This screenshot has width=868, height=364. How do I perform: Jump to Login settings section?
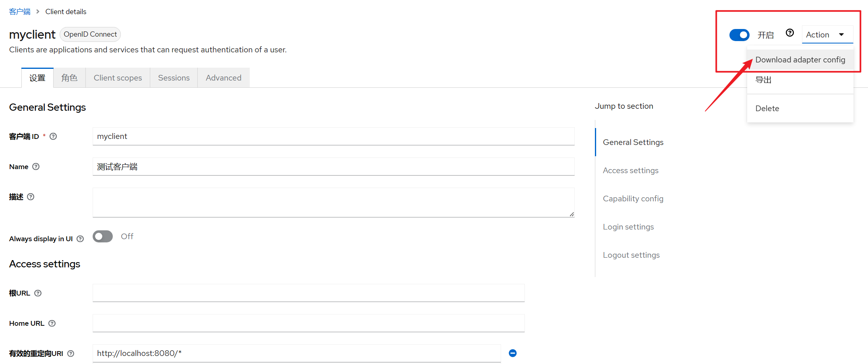pos(628,227)
